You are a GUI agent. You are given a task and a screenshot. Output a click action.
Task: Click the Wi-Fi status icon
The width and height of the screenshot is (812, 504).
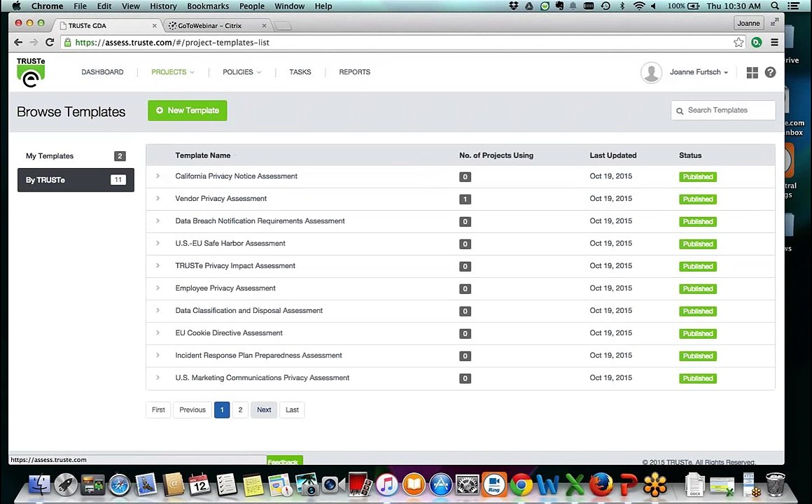(639, 6)
